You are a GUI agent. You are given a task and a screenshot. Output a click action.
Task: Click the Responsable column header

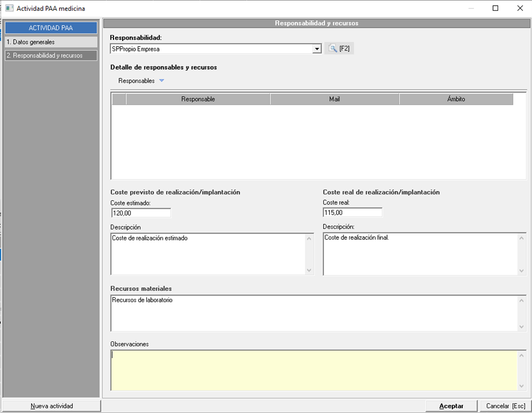[198, 99]
